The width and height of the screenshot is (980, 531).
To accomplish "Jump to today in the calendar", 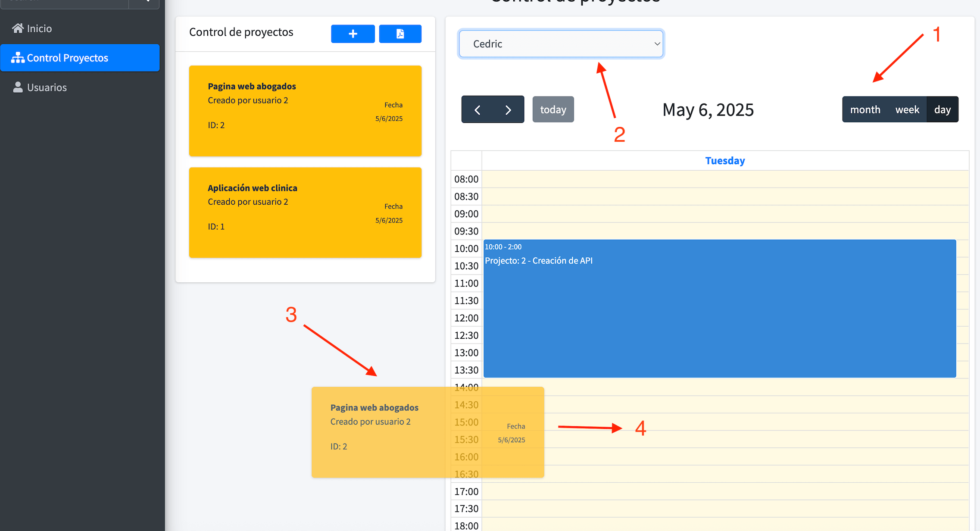I will pos(553,110).
